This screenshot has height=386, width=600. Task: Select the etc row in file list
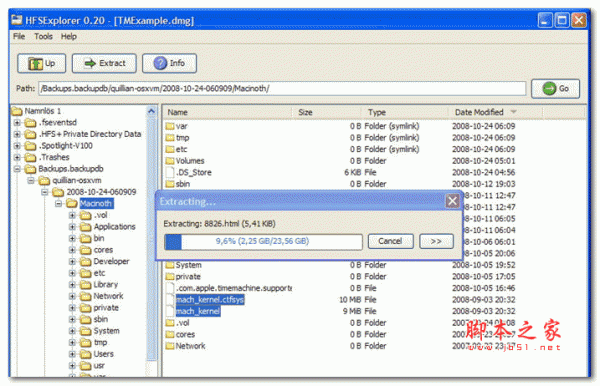341,149
